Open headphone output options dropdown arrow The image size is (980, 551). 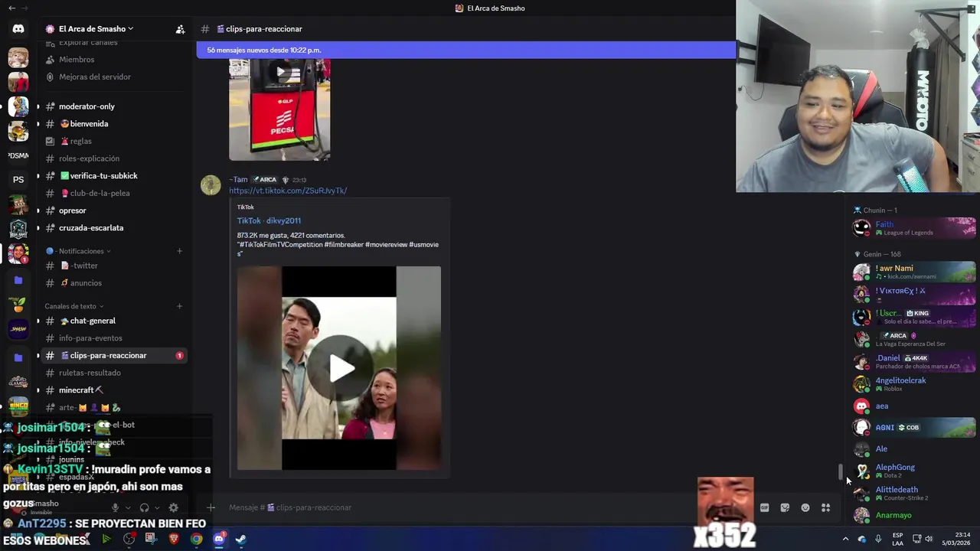(157, 507)
